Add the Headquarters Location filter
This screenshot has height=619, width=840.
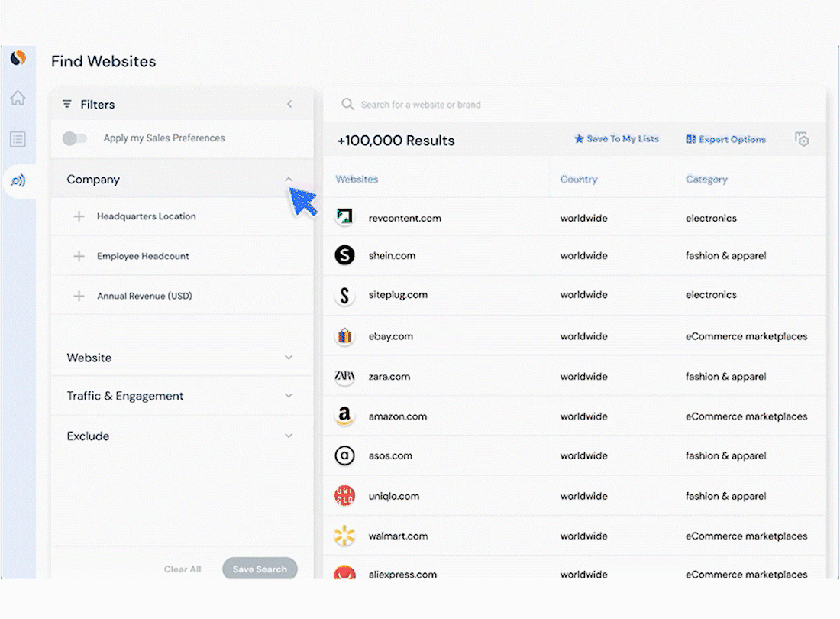click(x=77, y=216)
